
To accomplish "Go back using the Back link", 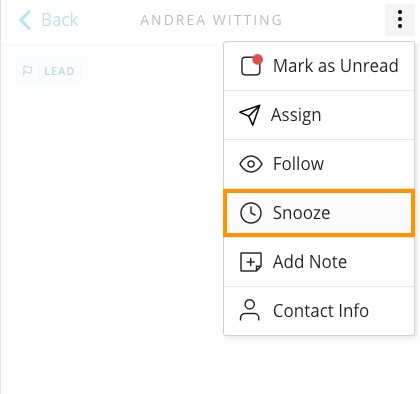I will coord(48,20).
